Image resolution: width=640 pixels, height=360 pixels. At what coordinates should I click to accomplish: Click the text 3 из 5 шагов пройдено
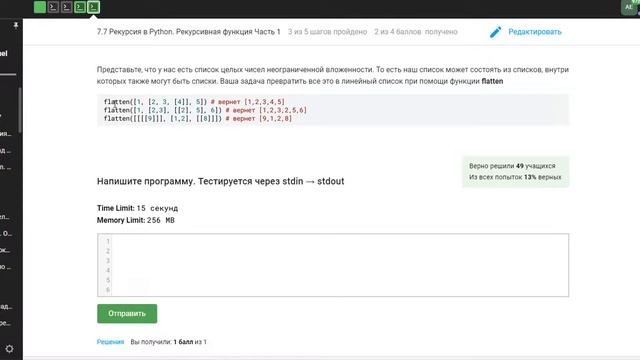(x=327, y=32)
